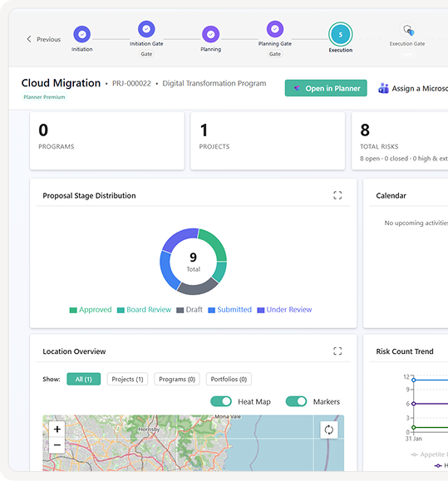448x481 pixels.
Task: Go back using the Previous chevron arrow
Action: [x=29, y=39]
